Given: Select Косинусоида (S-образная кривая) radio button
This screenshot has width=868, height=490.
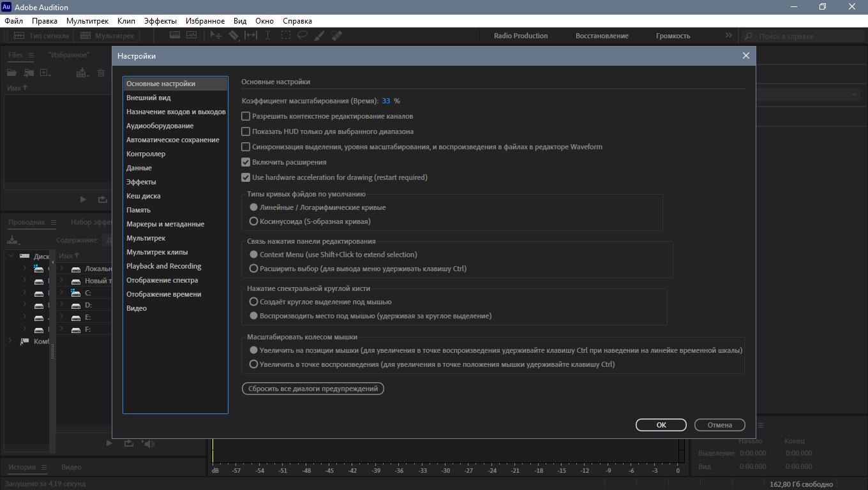Looking at the screenshot, I should (253, 221).
